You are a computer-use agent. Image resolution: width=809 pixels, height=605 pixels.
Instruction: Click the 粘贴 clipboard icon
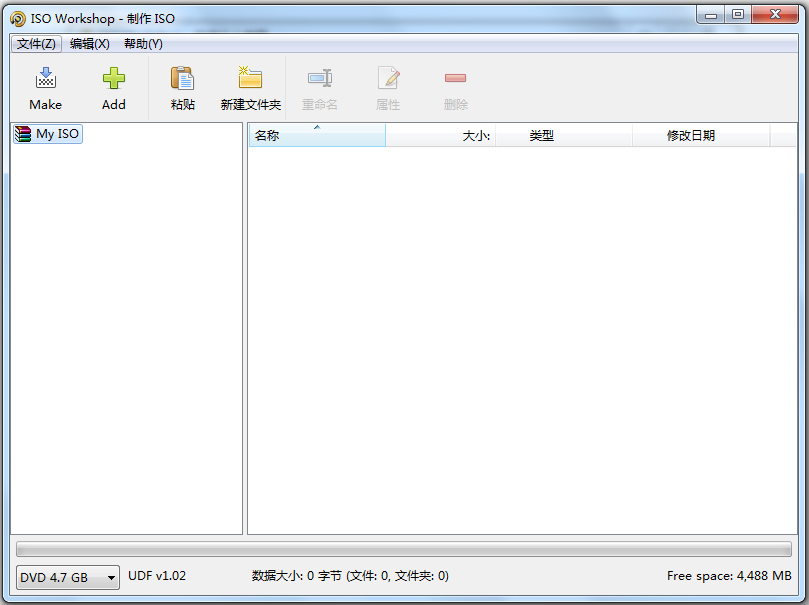(x=182, y=78)
